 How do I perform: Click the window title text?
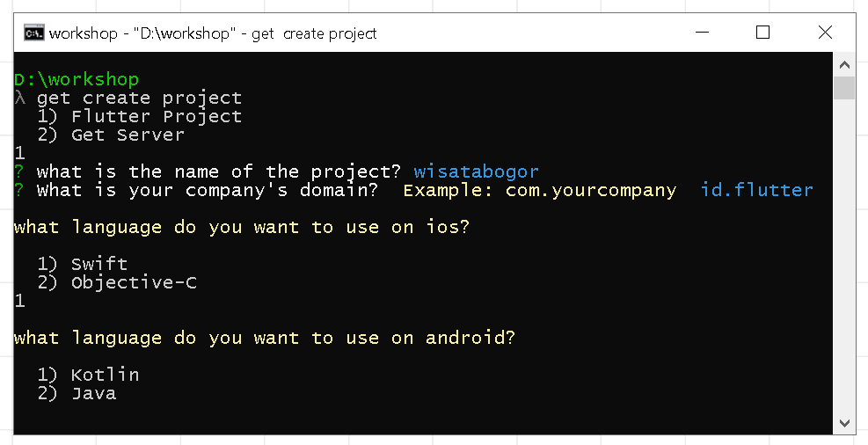pyautogui.click(x=213, y=33)
